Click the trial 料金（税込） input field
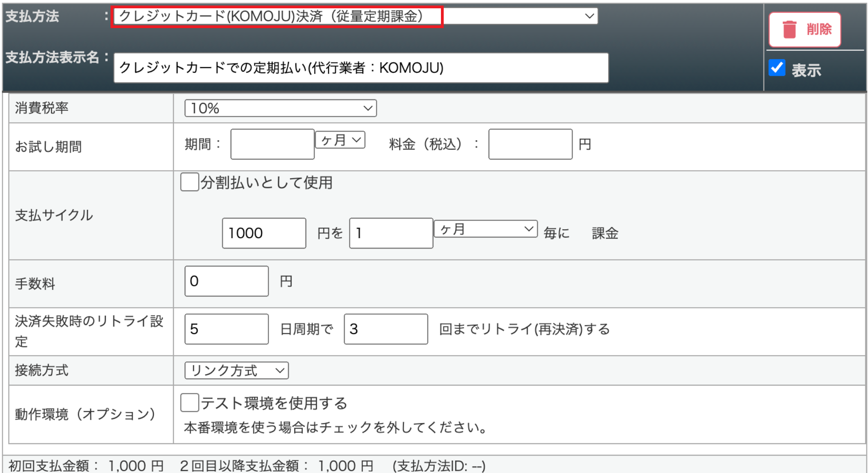Viewport: 868px width, 473px height. (x=530, y=144)
